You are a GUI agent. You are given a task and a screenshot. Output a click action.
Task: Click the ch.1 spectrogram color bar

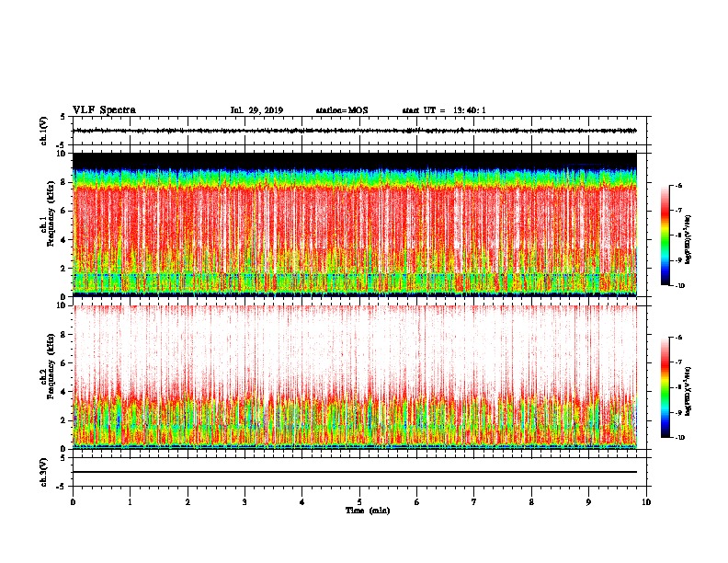[x=665, y=236]
